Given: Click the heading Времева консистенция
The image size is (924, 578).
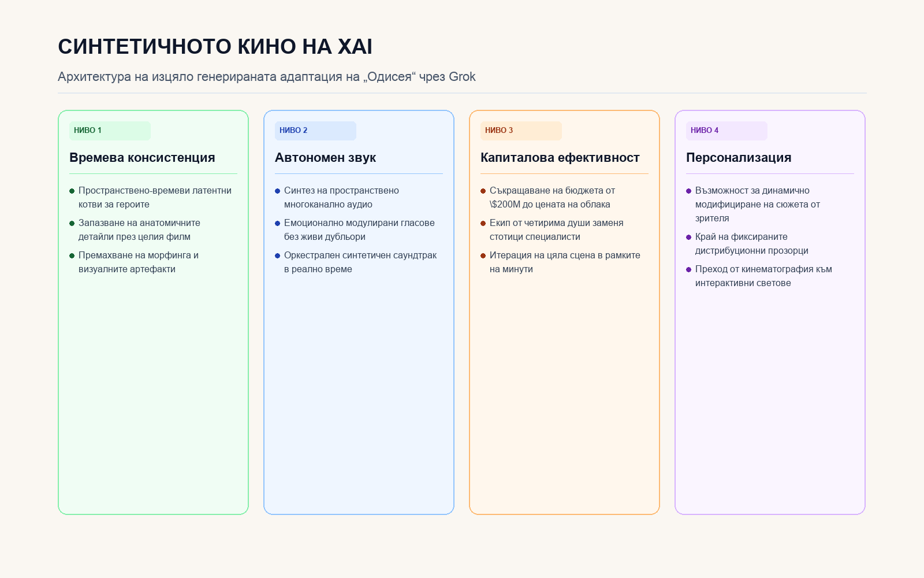Looking at the screenshot, I should pyautogui.click(x=142, y=158).
